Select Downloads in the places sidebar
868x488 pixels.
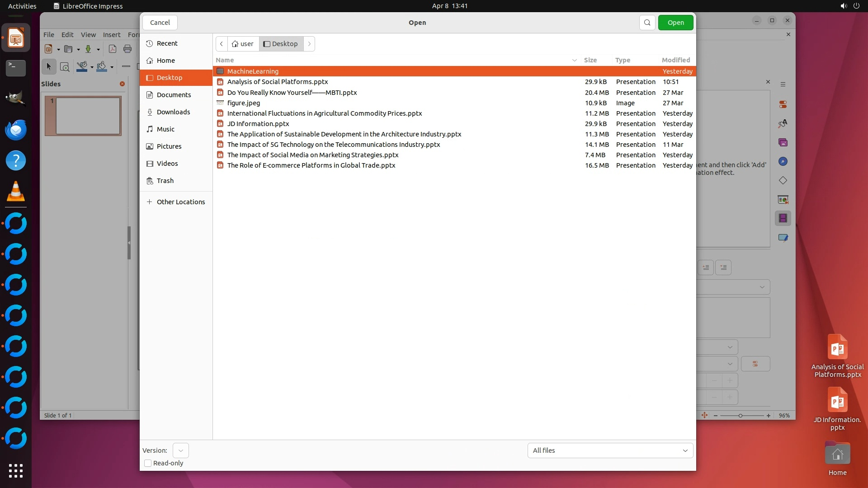pos(173,112)
